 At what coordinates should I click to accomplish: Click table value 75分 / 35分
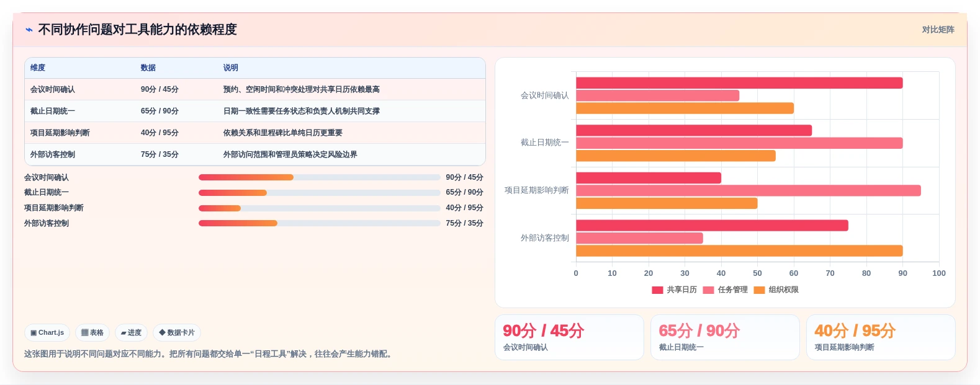pyautogui.click(x=160, y=154)
